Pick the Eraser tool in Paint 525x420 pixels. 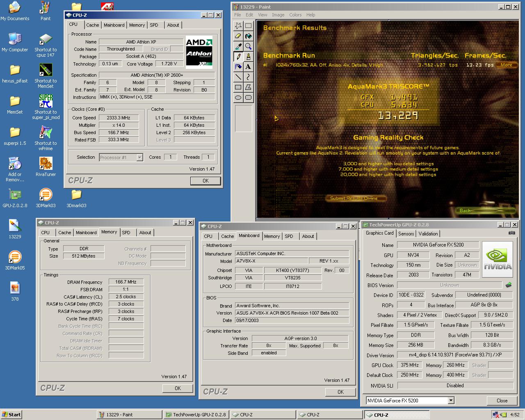[x=238, y=36]
